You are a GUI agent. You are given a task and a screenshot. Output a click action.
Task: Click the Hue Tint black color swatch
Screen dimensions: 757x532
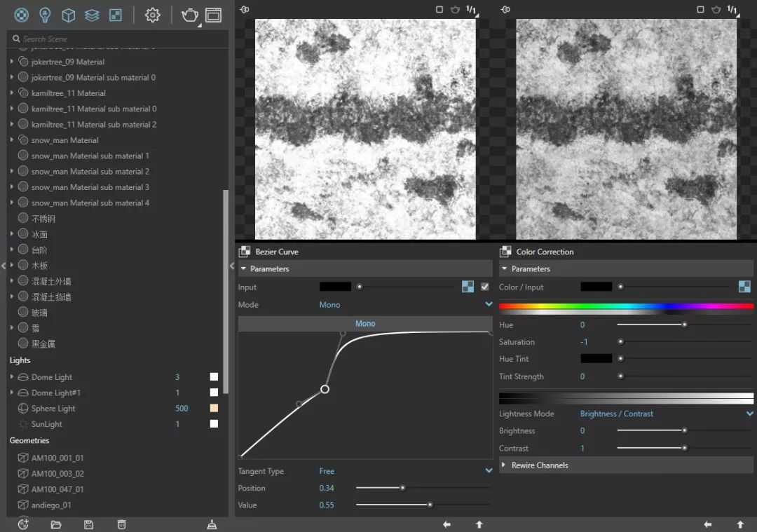[596, 359]
